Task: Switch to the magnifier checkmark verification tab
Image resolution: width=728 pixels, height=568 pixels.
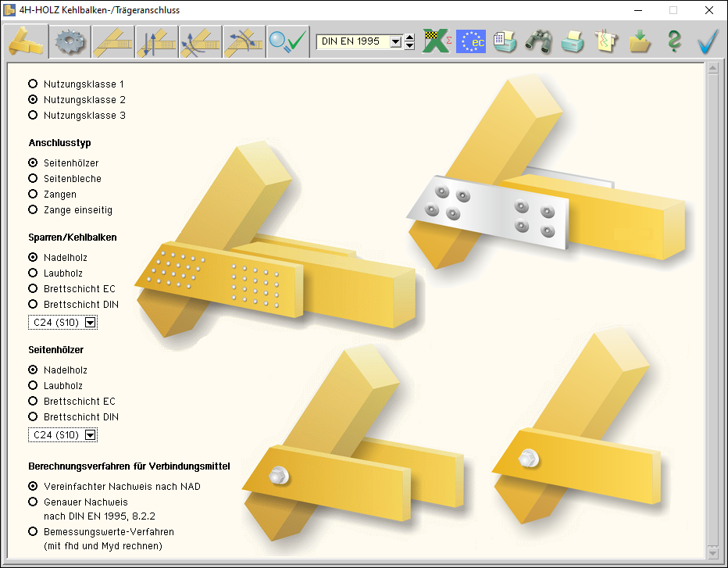Action: 287,41
